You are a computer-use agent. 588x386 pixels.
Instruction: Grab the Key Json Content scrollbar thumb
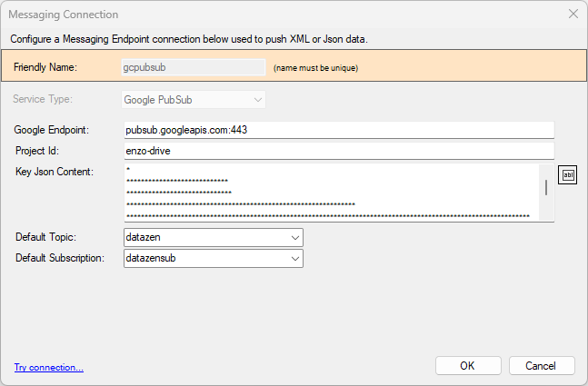(x=546, y=187)
